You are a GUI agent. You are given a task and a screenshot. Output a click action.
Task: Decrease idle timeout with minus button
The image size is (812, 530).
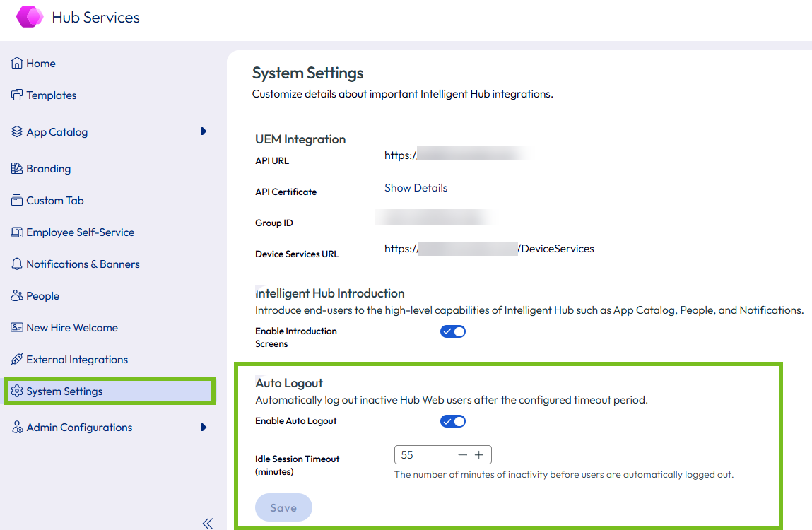462,455
